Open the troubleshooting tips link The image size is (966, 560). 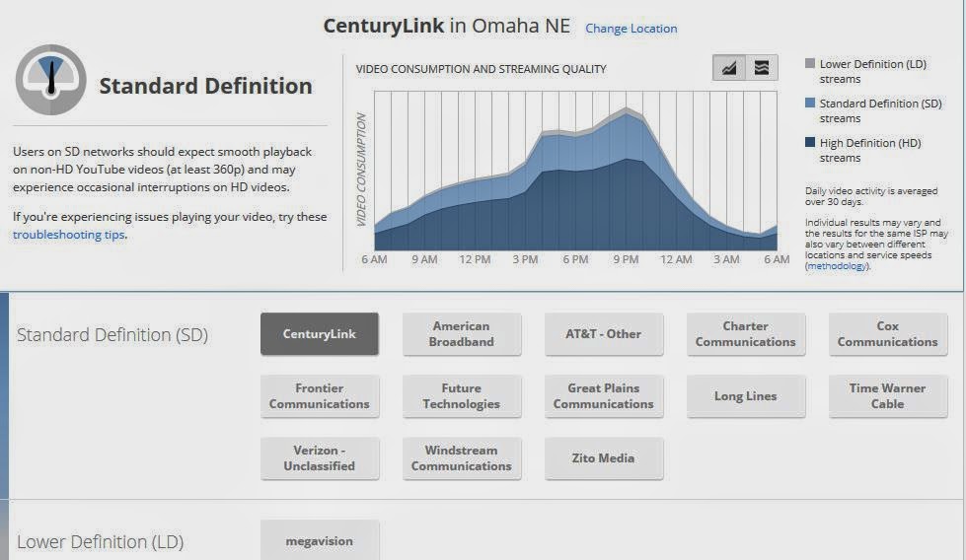point(69,235)
